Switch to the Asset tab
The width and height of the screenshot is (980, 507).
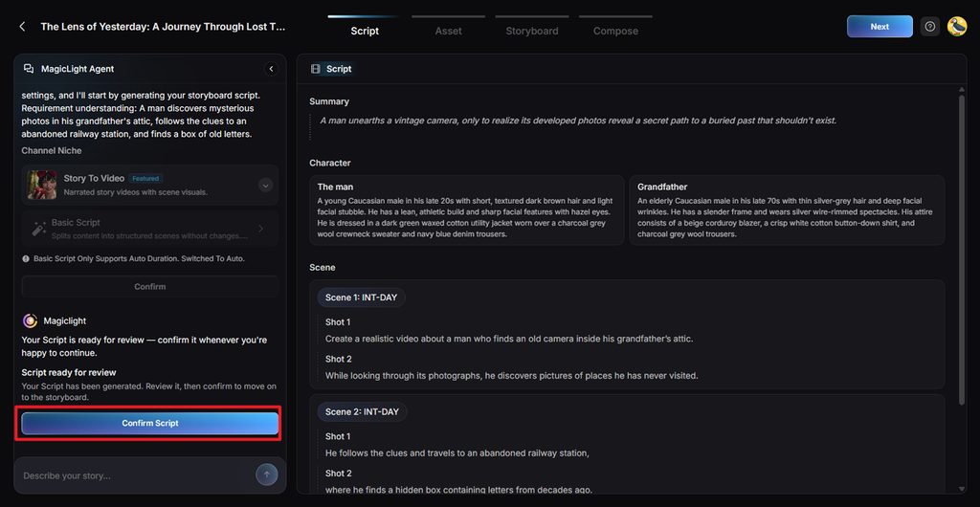click(x=448, y=31)
